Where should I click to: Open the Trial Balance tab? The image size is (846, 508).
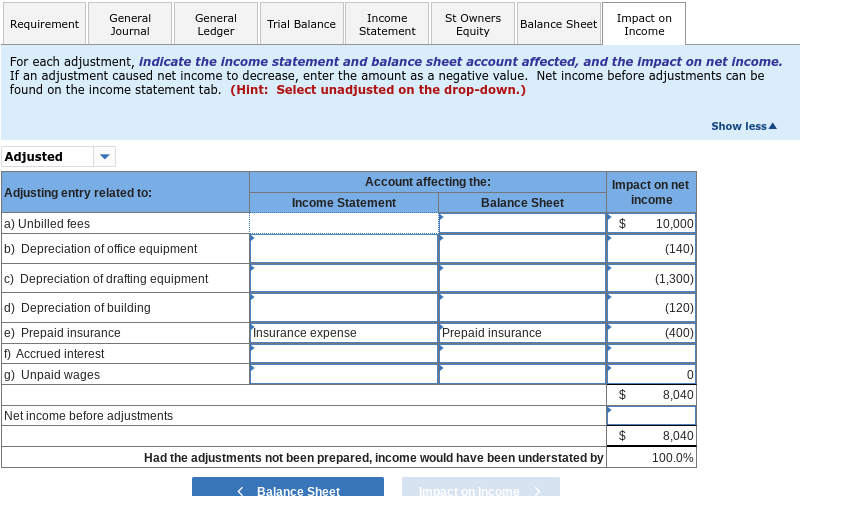pyautogui.click(x=302, y=24)
